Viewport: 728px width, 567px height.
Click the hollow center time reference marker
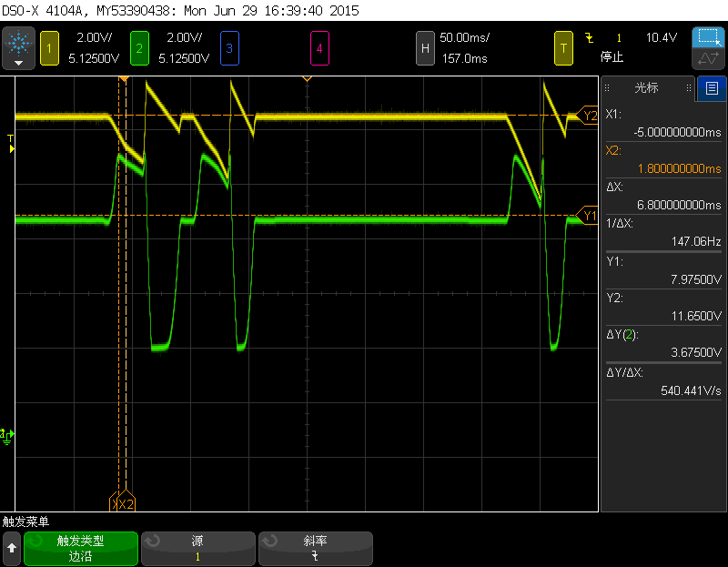coord(307,79)
